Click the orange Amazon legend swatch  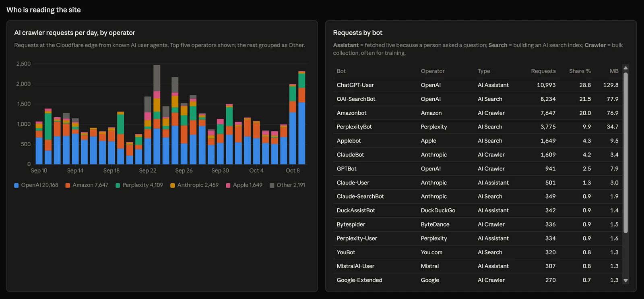tap(68, 185)
